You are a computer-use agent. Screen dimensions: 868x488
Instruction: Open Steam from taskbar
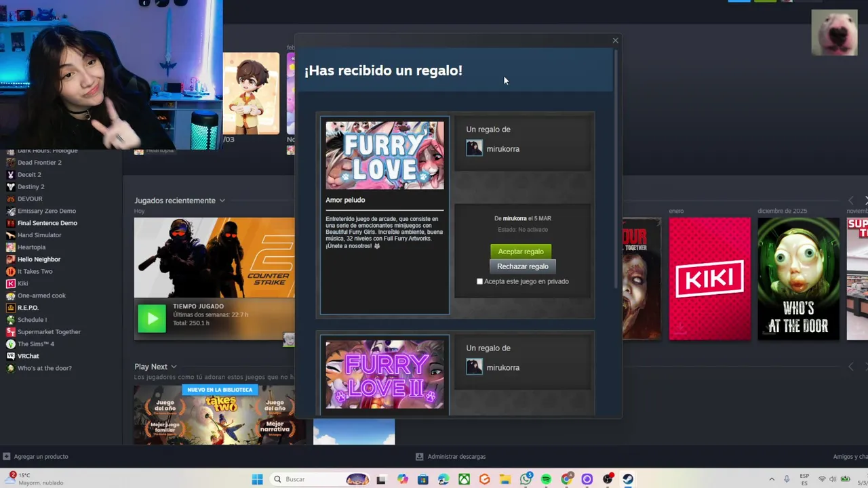tap(628, 479)
